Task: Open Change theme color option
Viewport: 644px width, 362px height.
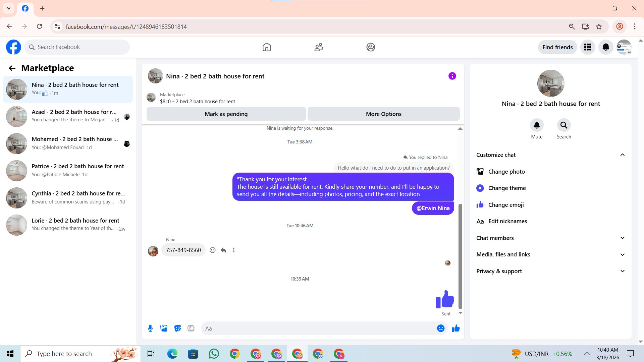Action: (507, 188)
